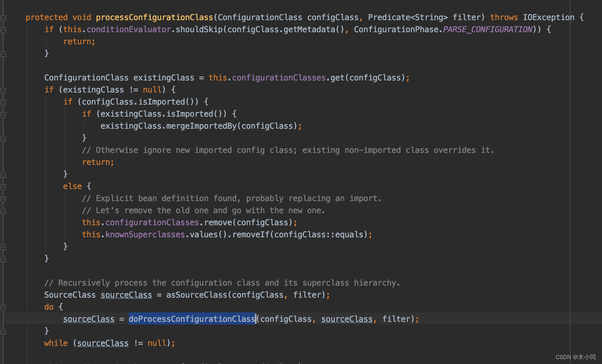The image size is (602, 364).
Task: Click the mergeImportedBy method call
Action: click(201, 126)
